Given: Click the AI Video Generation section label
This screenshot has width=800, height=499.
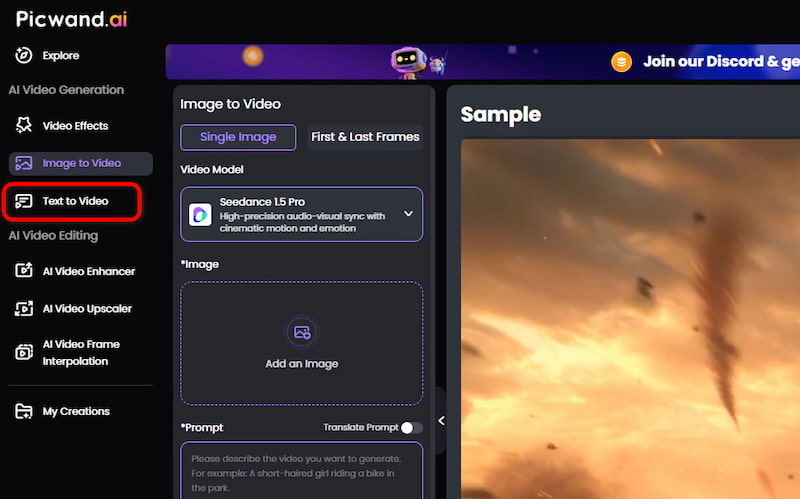Looking at the screenshot, I should 66,90.
